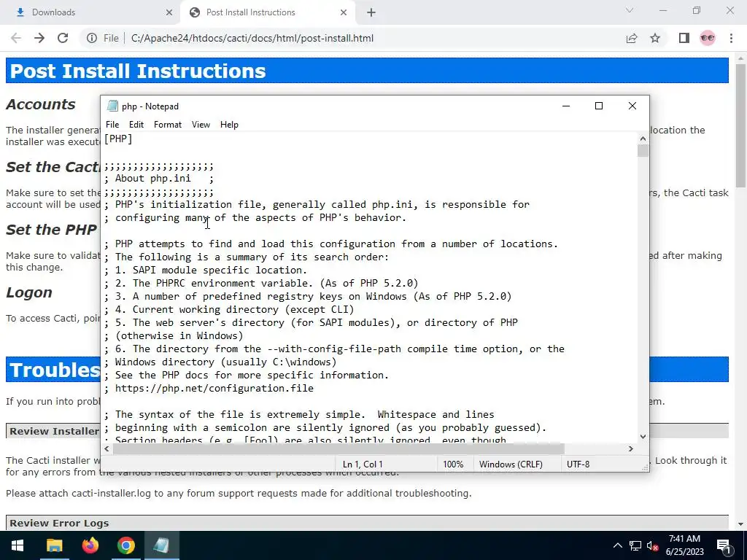Open a new Chrome tab with plus
Viewport: 747px width, 560px height.
(x=371, y=12)
